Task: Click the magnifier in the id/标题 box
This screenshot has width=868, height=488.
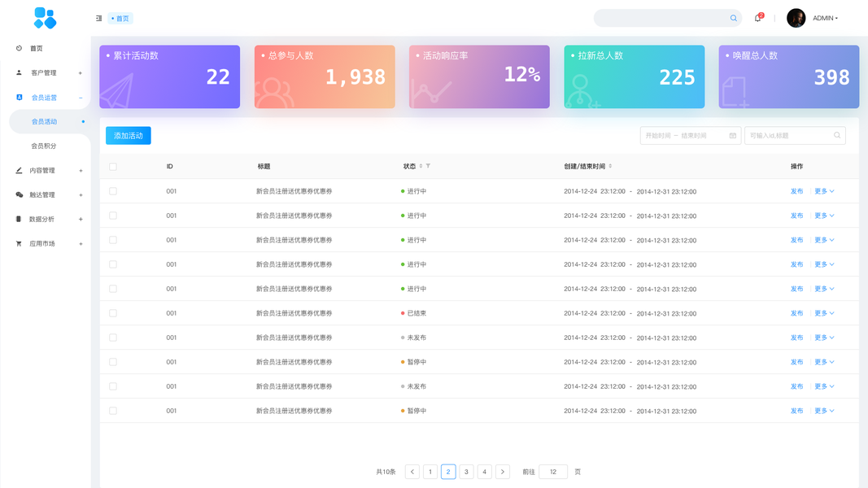Action: (x=837, y=135)
